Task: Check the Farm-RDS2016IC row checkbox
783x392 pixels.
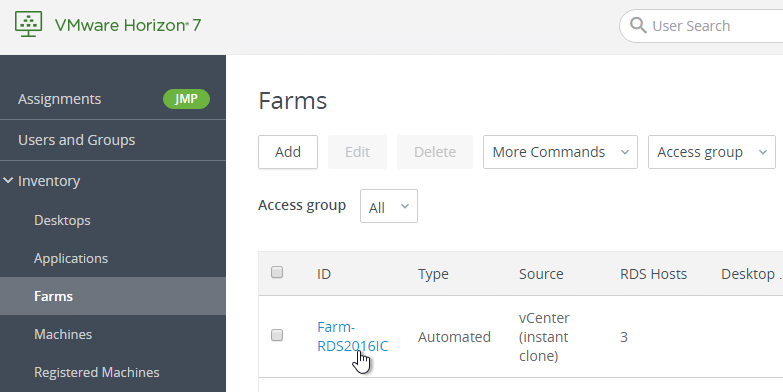Action: click(277, 335)
